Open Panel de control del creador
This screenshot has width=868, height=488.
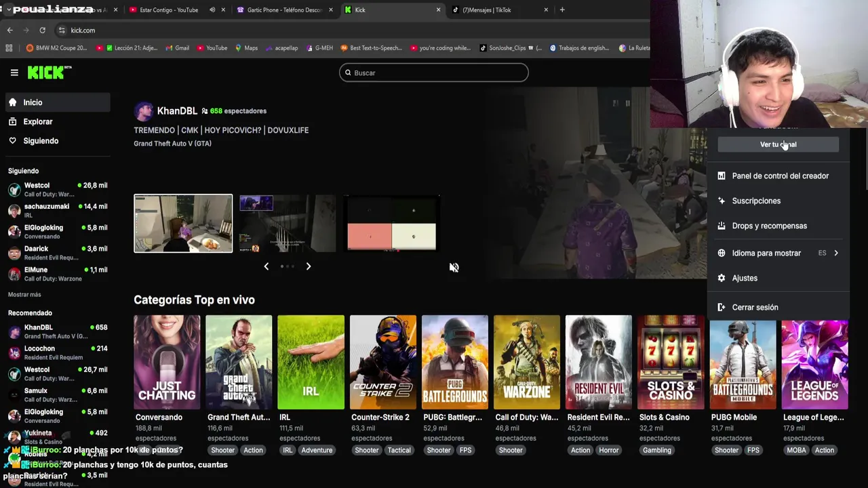click(x=778, y=176)
